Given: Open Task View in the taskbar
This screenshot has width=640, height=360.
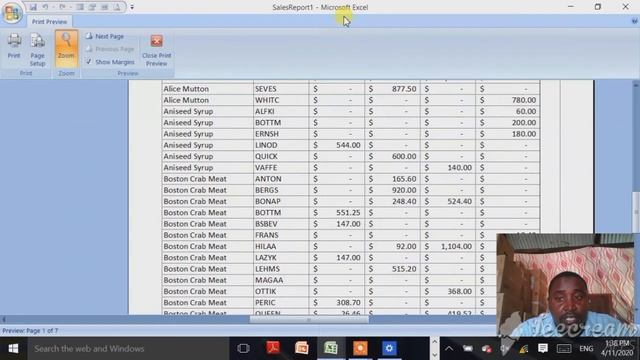Looking at the screenshot, I should pyautogui.click(x=243, y=349).
